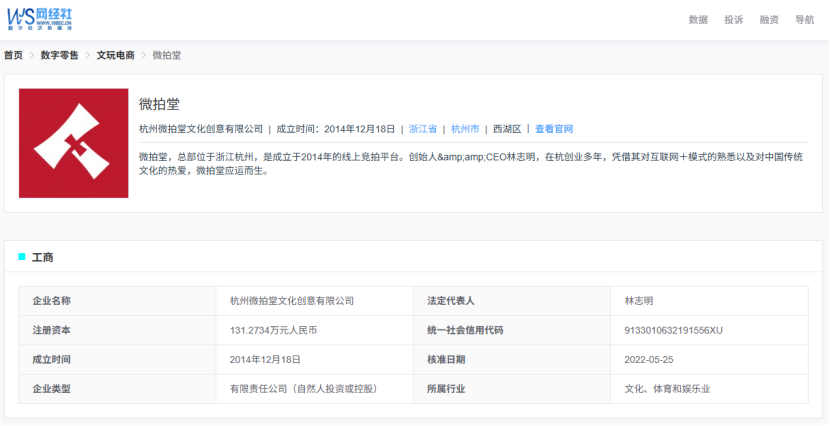Go to 首页 in breadcrumb

[x=13, y=55]
